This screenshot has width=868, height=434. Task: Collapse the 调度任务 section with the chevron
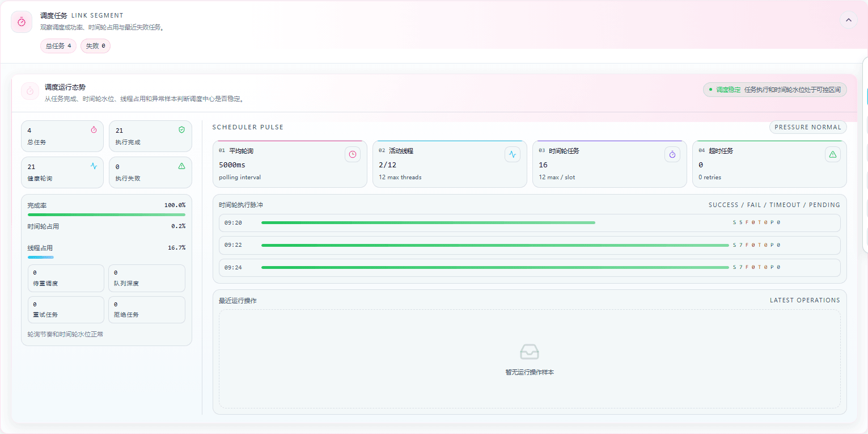point(848,20)
